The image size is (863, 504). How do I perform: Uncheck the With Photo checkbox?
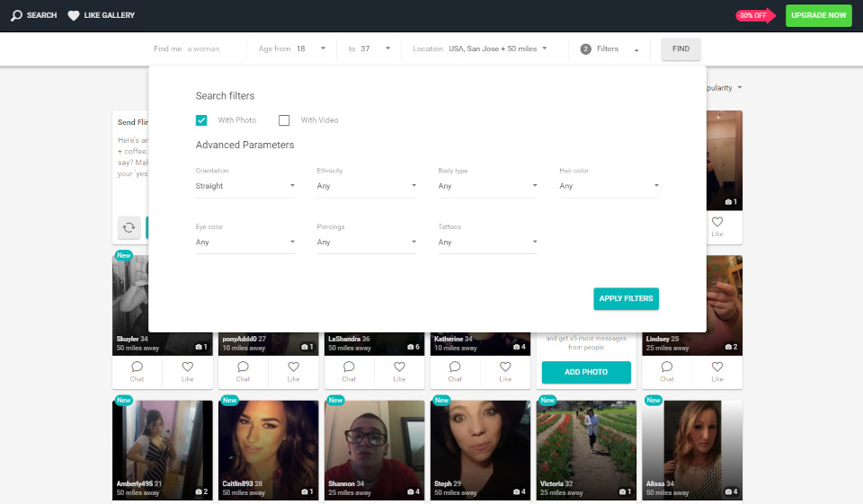tap(201, 120)
